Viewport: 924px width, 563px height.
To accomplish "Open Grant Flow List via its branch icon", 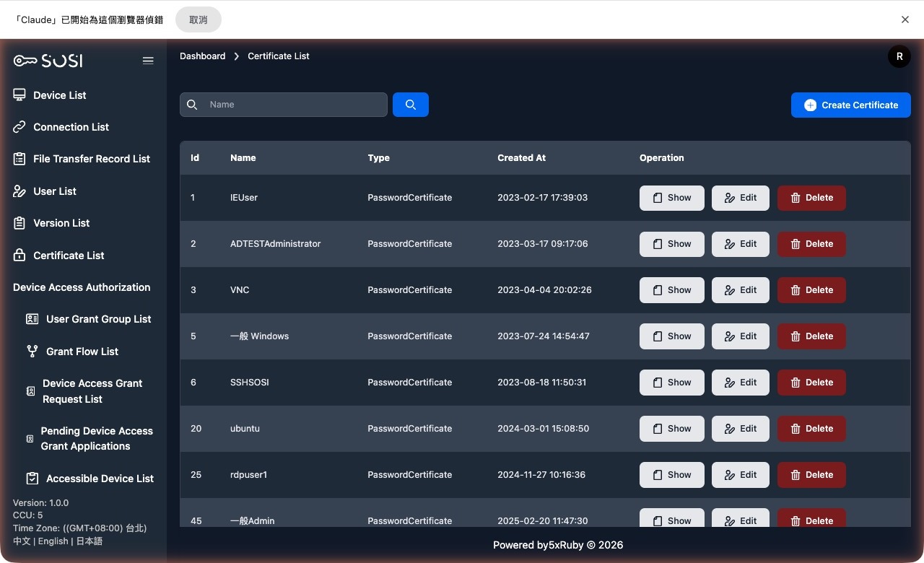I will (32, 351).
